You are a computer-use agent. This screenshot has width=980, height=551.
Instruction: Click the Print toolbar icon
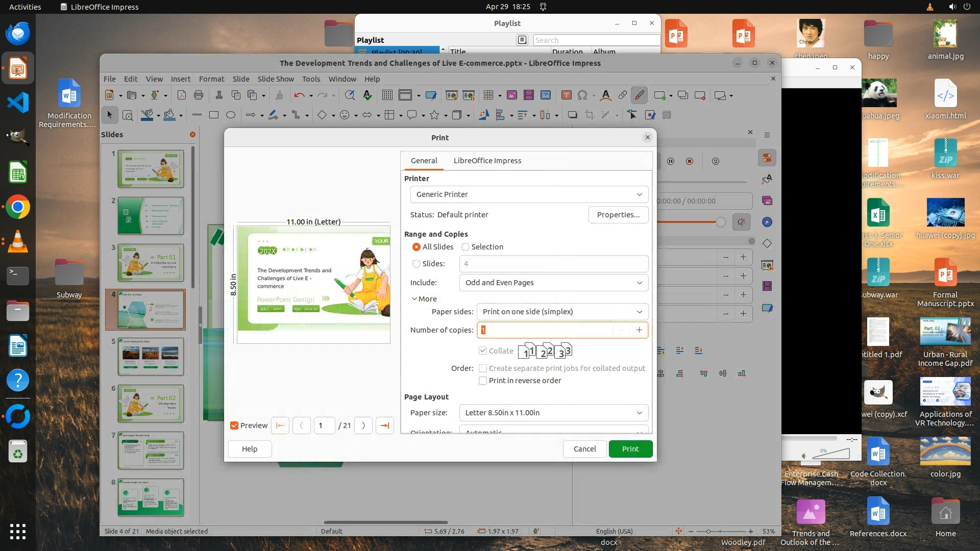coord(199,95)
